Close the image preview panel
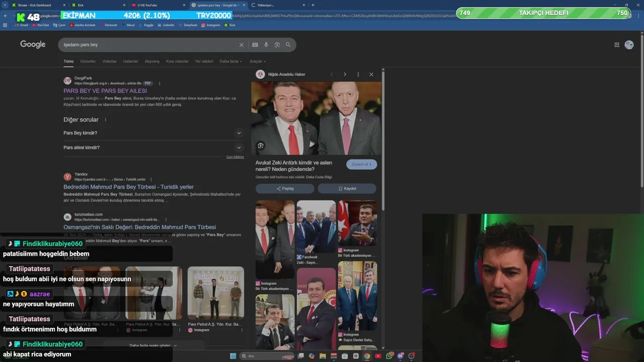The height and width of the screenshot is (362, 644). pos(371,74)
